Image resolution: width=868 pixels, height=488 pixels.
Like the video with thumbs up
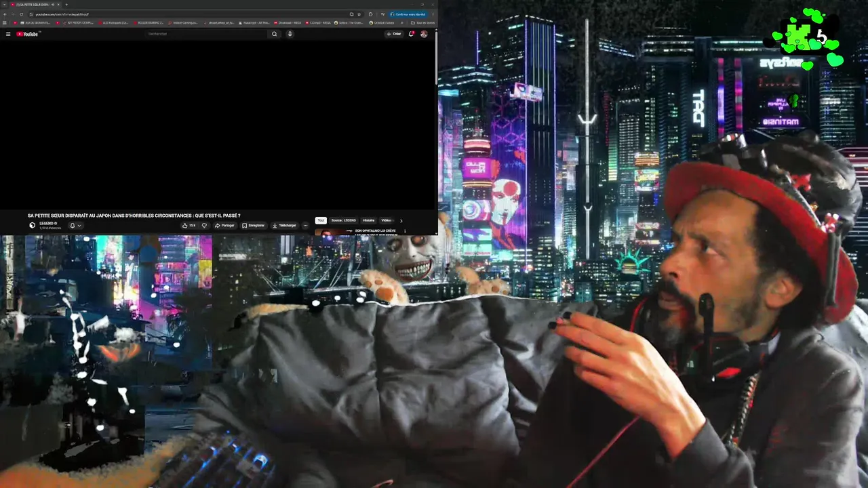[x=189, y=226]
